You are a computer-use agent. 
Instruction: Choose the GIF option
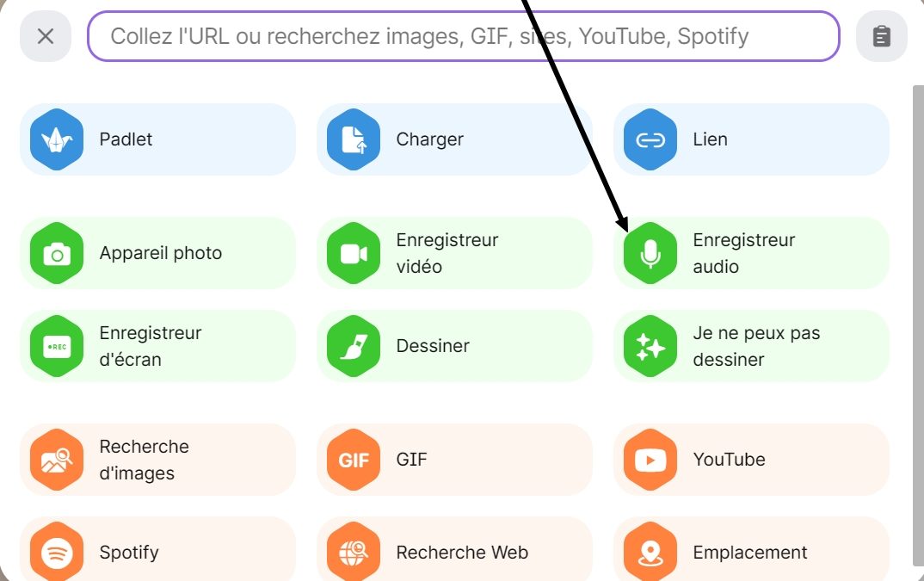click(x=454, y=460)
